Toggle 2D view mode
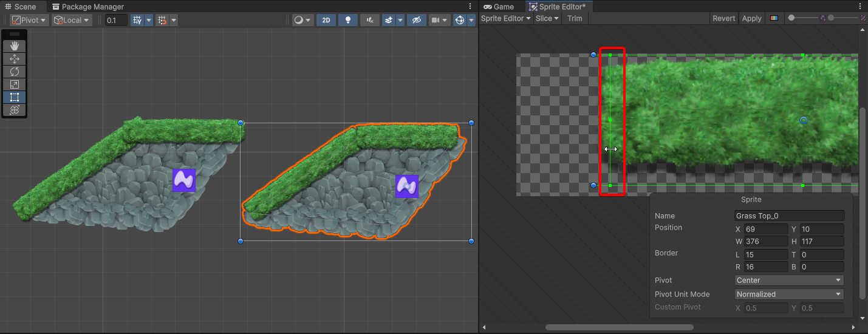Image resolution: width=868 pixels, height=334 pixels. (326, 20)
